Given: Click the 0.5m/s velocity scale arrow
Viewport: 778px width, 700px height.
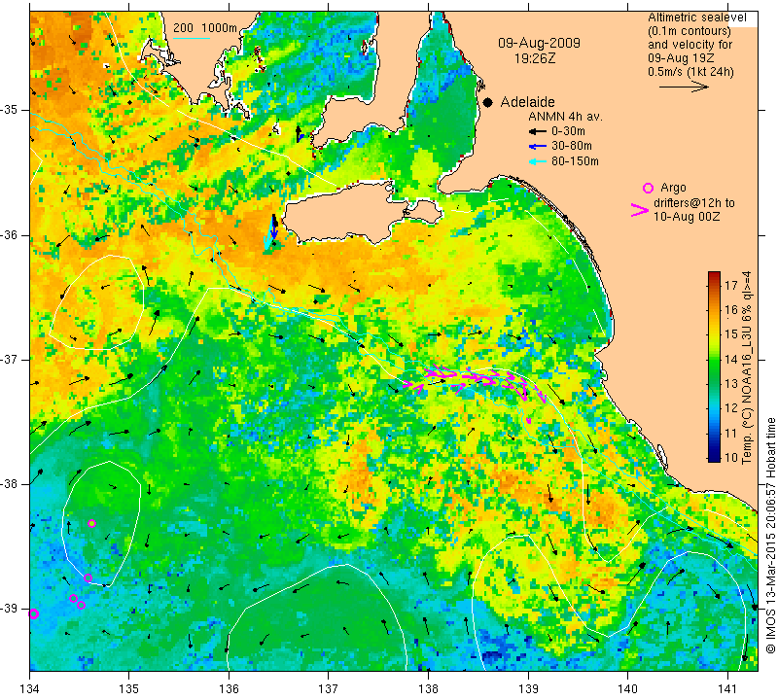Looking at the screenshot, I should (684, 87).
